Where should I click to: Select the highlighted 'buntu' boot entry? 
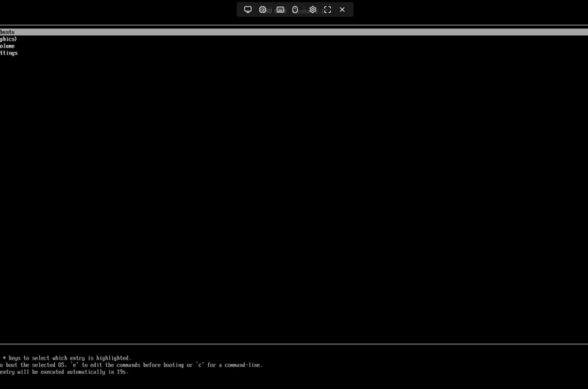(x=294, y=32)
